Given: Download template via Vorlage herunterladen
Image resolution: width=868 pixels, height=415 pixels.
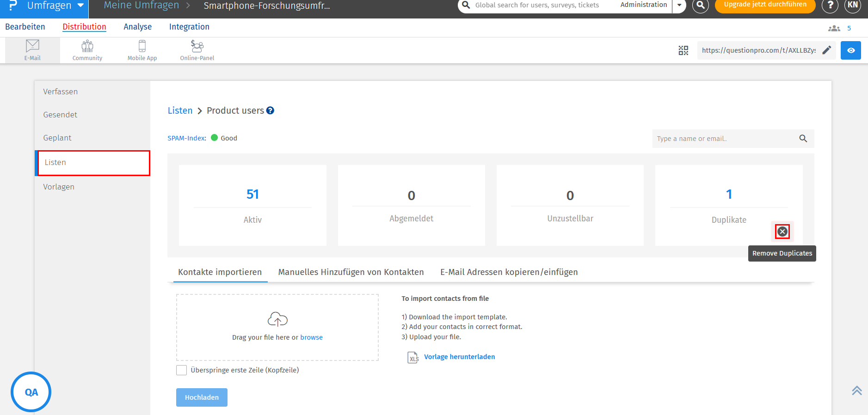Looking at the screenshot, I should [x=460, y=357].
